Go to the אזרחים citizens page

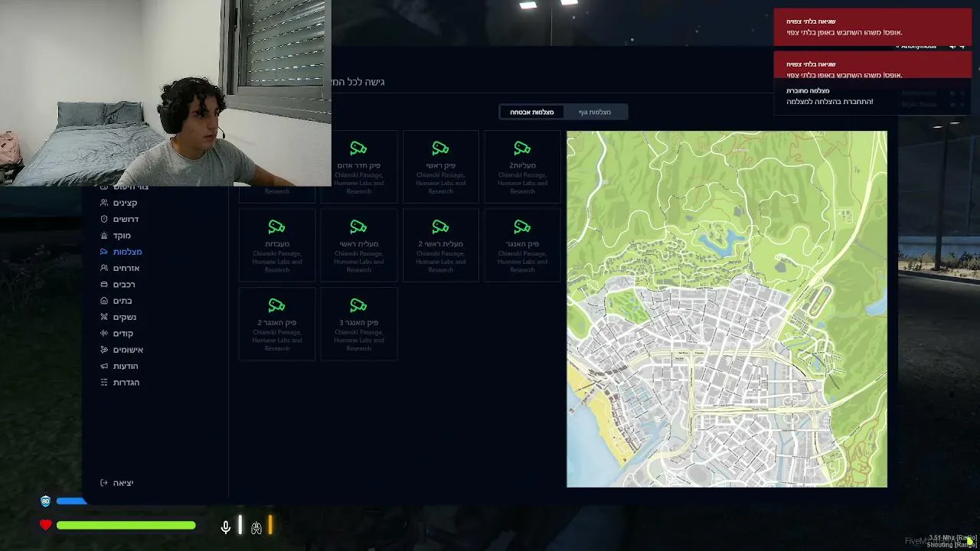[120, 268]
